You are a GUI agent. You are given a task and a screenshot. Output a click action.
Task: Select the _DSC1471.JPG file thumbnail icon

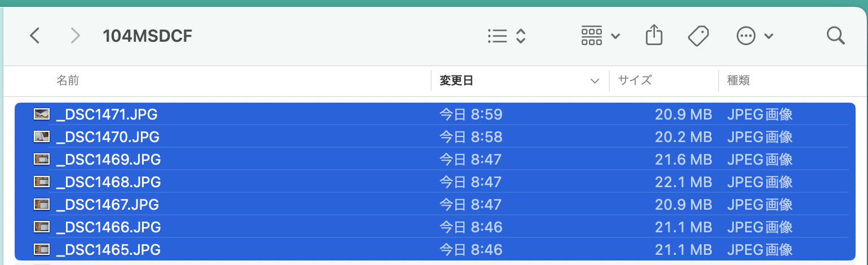[x=42, y=114]
